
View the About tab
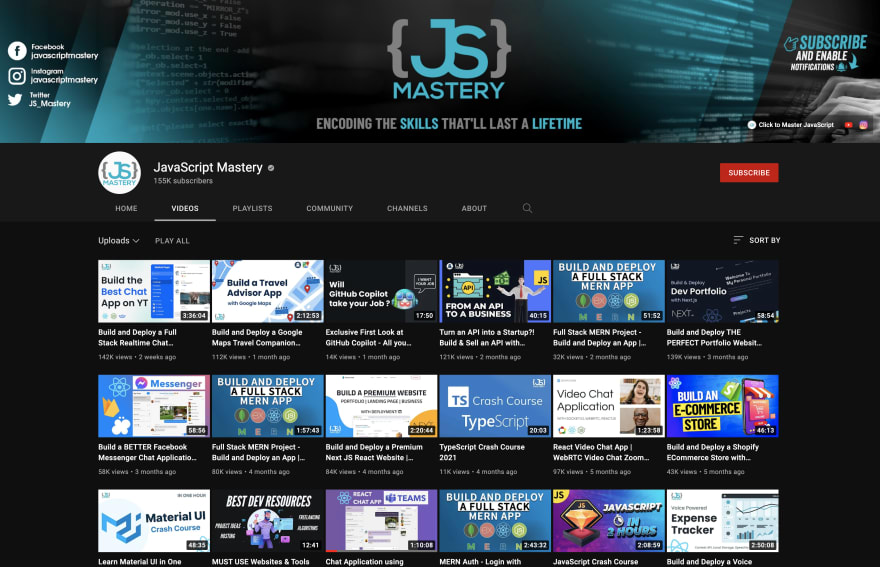(x=474, y=208)
